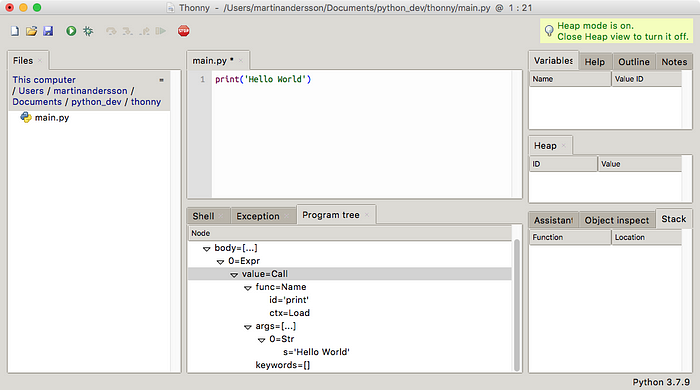The width and height of the screenshot is (700, 390).
Task: Click the red Stop icon
Action: point(183,31)
